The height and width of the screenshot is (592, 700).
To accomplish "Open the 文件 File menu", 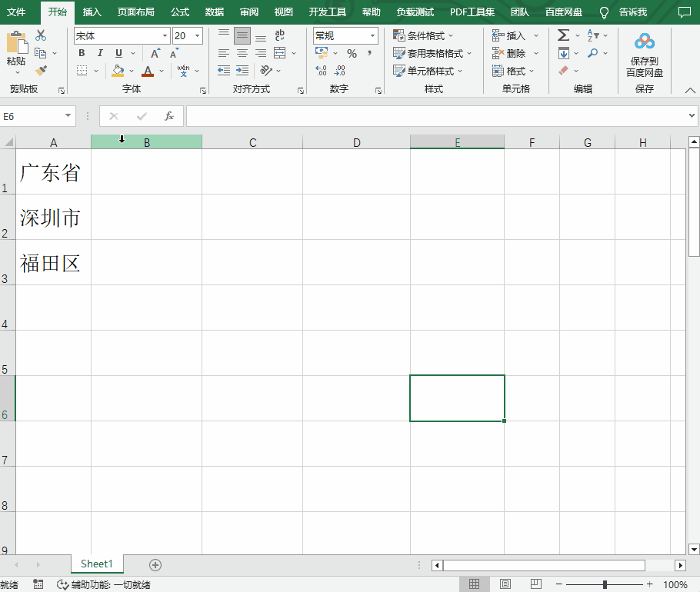I will (16, 12).
